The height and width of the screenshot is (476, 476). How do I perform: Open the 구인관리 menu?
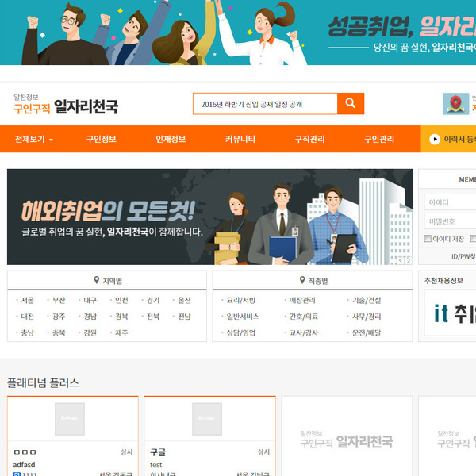[379, 140]
